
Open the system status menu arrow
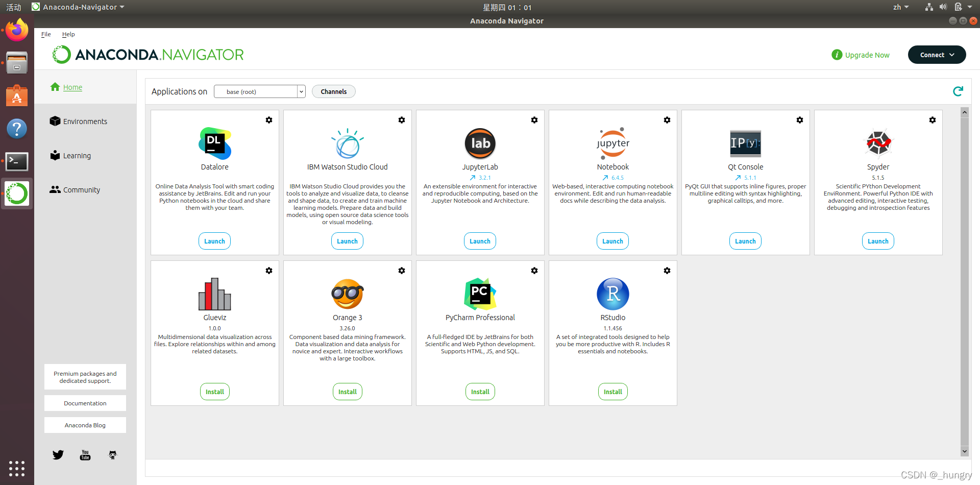(970, 7)
